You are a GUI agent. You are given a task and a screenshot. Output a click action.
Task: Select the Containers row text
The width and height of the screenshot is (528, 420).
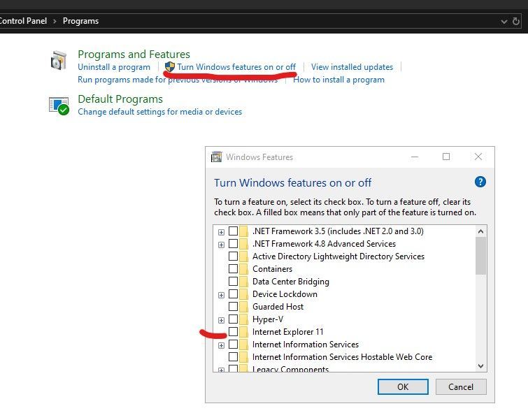pyautogui.click(x=273, y=269)
